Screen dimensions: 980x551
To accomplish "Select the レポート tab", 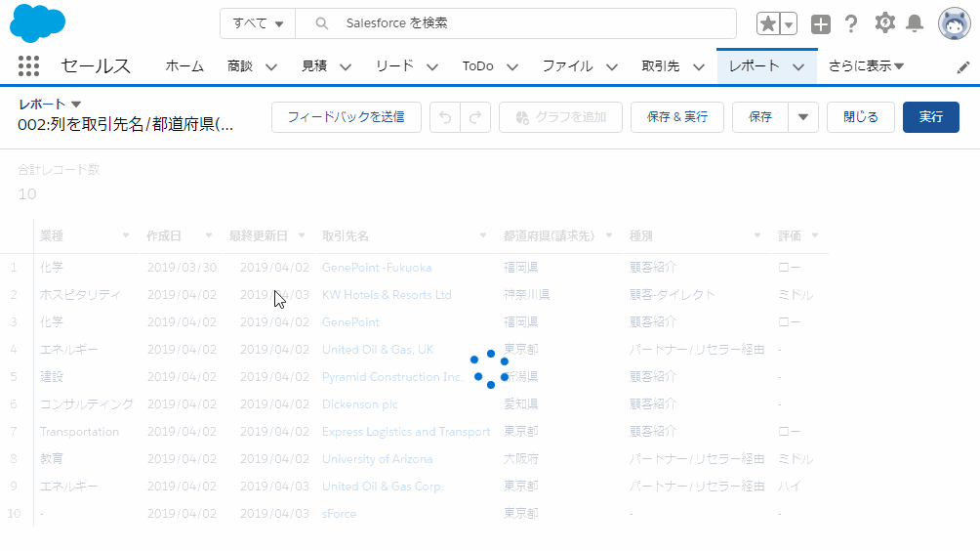I will point(754,65).
